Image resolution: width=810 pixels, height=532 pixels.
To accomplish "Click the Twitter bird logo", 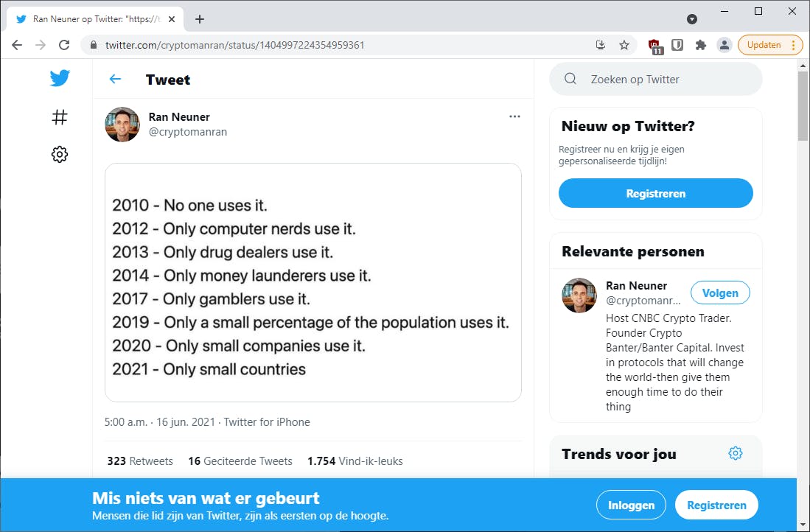I will 60,78.
